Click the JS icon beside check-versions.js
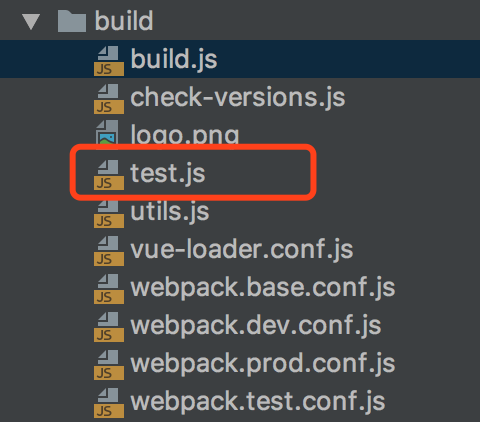This screenshot has width=480, height=422. pos(109,99)
